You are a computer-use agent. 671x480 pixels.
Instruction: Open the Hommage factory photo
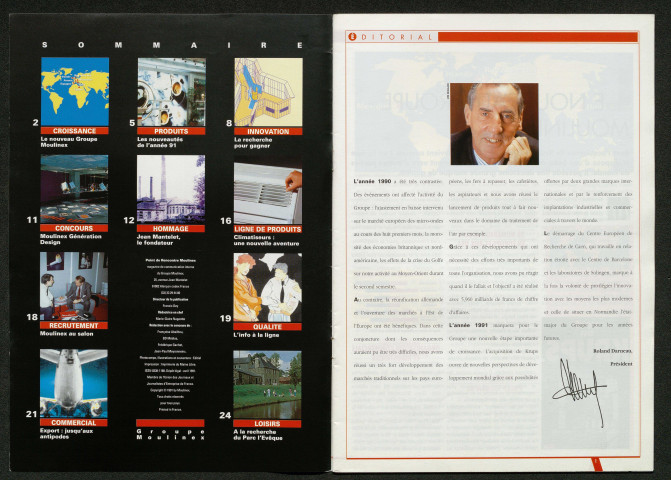(x=171, y=188)
